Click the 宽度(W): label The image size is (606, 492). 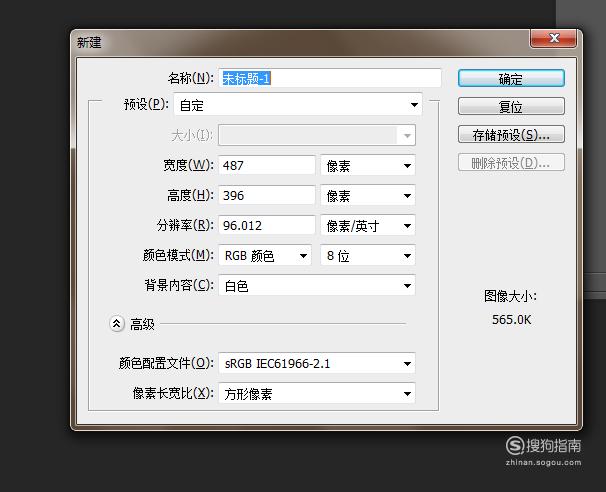coord(189,165)
